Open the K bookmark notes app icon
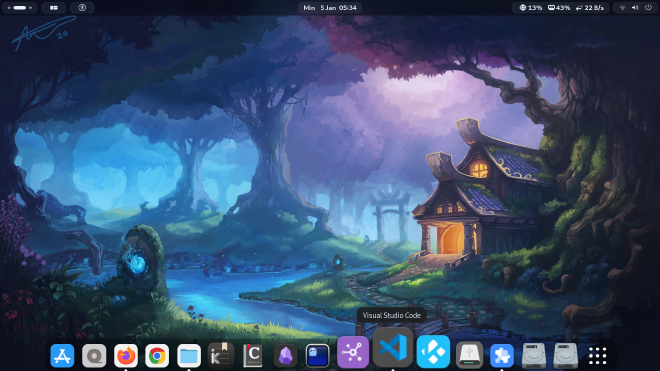 [221, 355]
